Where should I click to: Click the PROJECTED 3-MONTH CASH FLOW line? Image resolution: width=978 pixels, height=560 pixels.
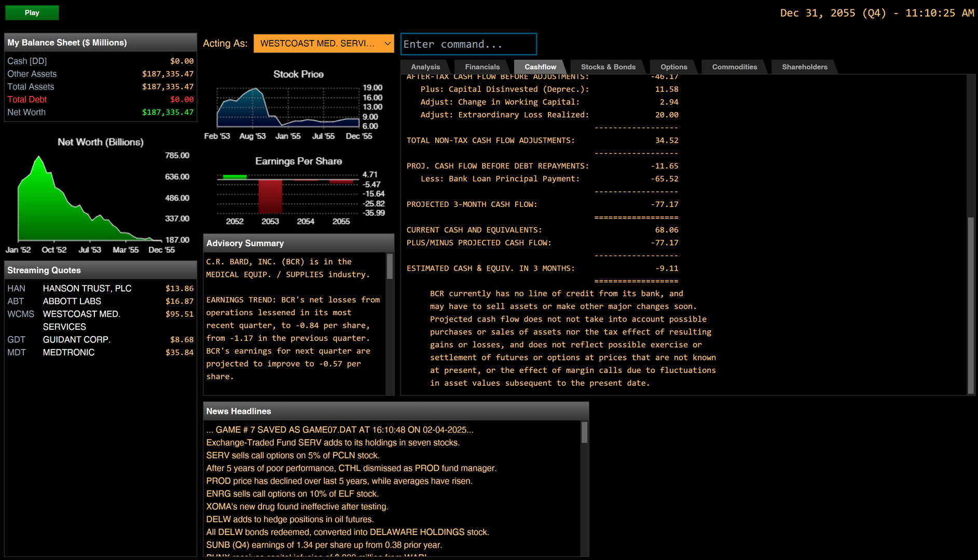tap(542, 204)
